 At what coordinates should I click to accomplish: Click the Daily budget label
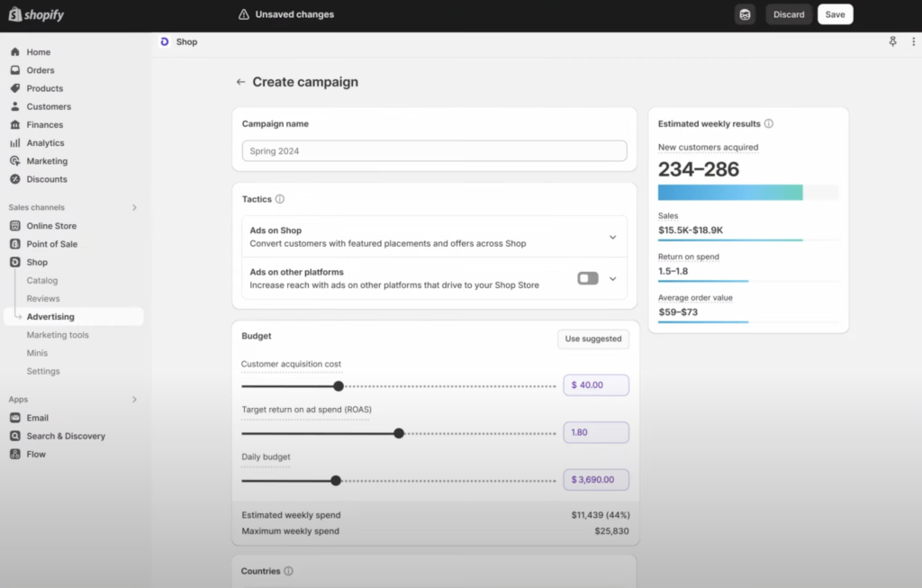[x=266, y=457]
